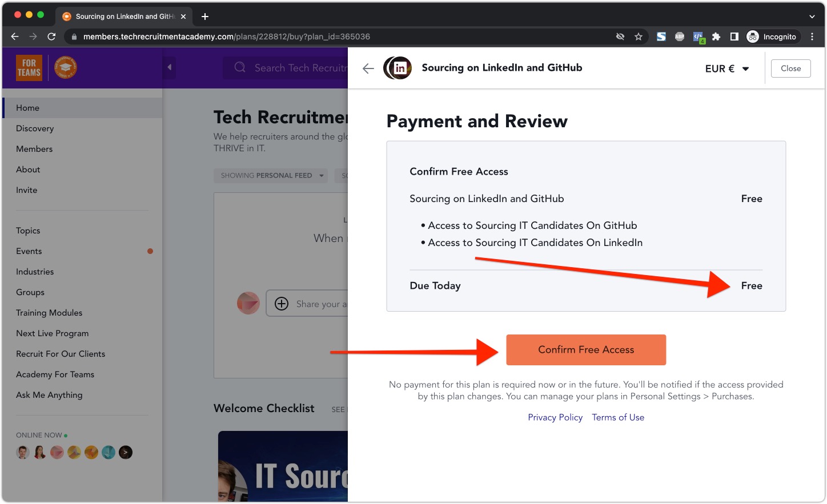
Task: Close the Sourcing on LinkedIn tab
Action: click(x=183, y=17)
